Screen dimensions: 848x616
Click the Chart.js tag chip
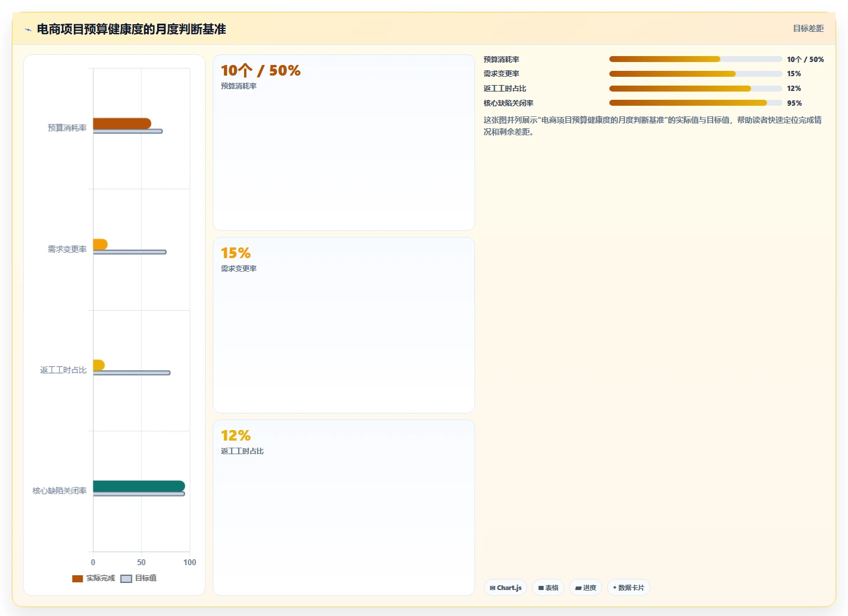[x=505, y=588]
